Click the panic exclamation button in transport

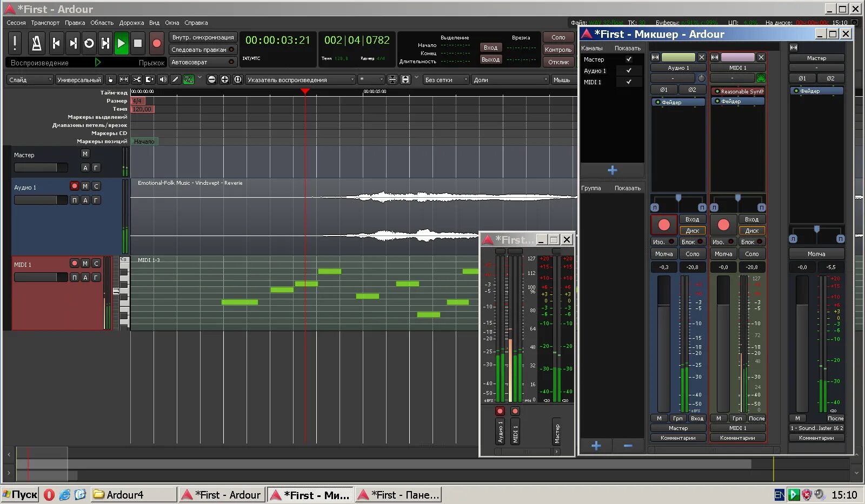15,43
